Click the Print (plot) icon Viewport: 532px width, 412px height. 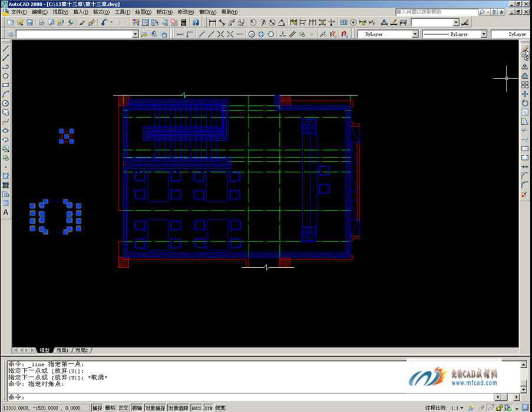coord(41,22)
